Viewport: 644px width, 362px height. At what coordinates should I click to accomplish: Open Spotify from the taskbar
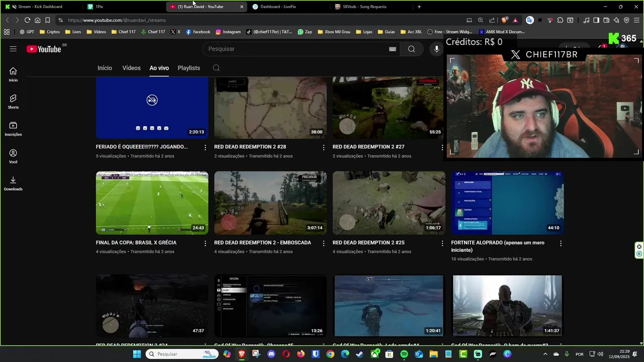coord(404,354)
